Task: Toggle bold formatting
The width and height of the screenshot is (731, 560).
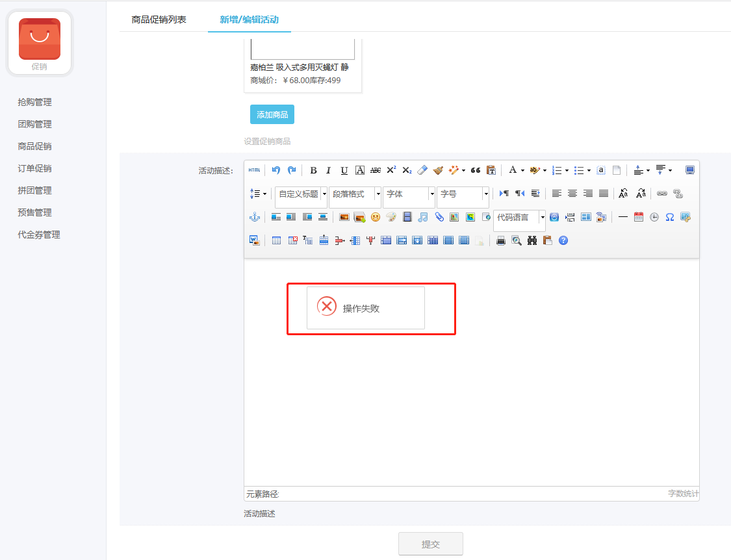Action: [313, 170]
